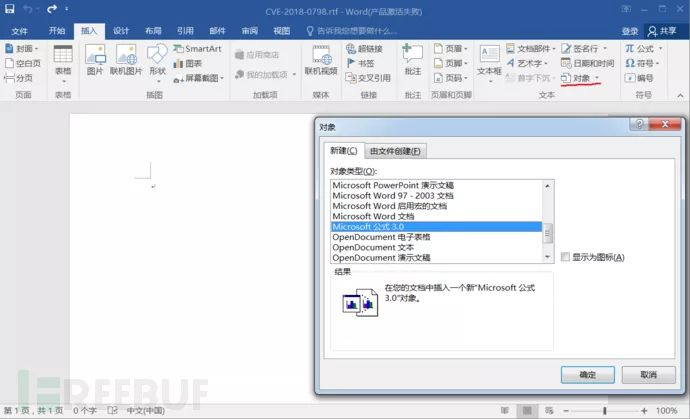Viewport: 690px width, 419px height.
Task: Select Microsoft PowerPoint 演示文稿 in list
Action: [437, 185]
